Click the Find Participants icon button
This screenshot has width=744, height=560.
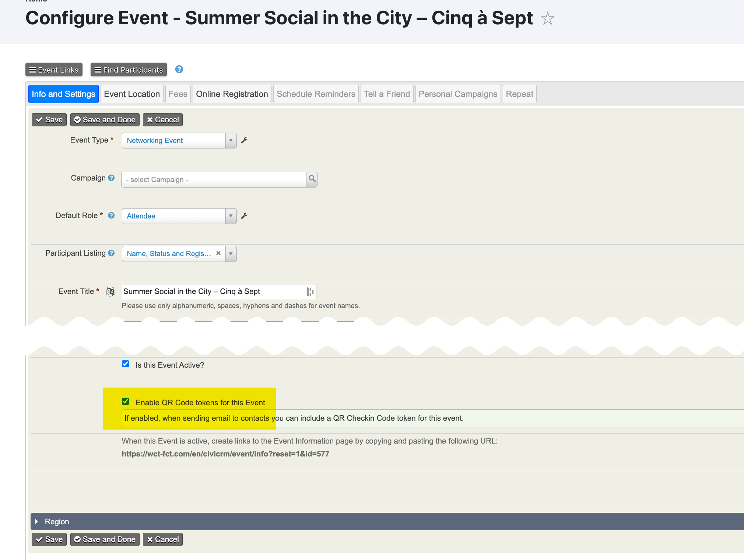[128, 69]
